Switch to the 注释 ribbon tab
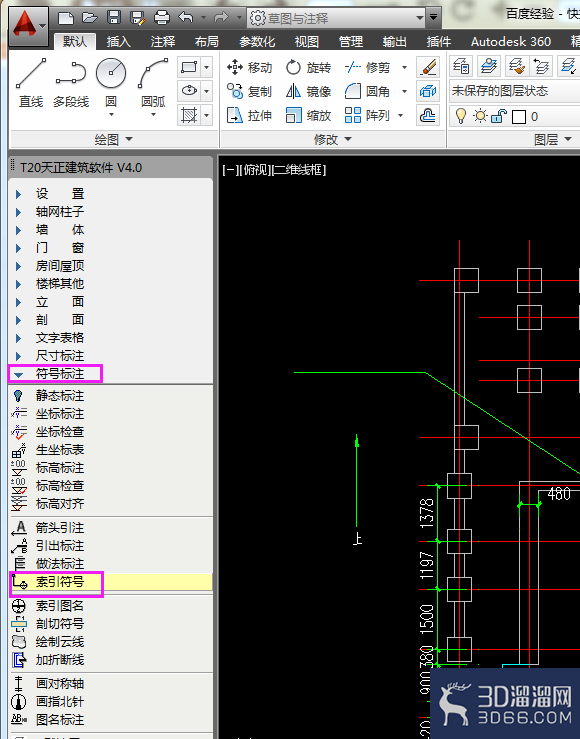This screenshot has width=580, height=739. (x=163, y=42)
